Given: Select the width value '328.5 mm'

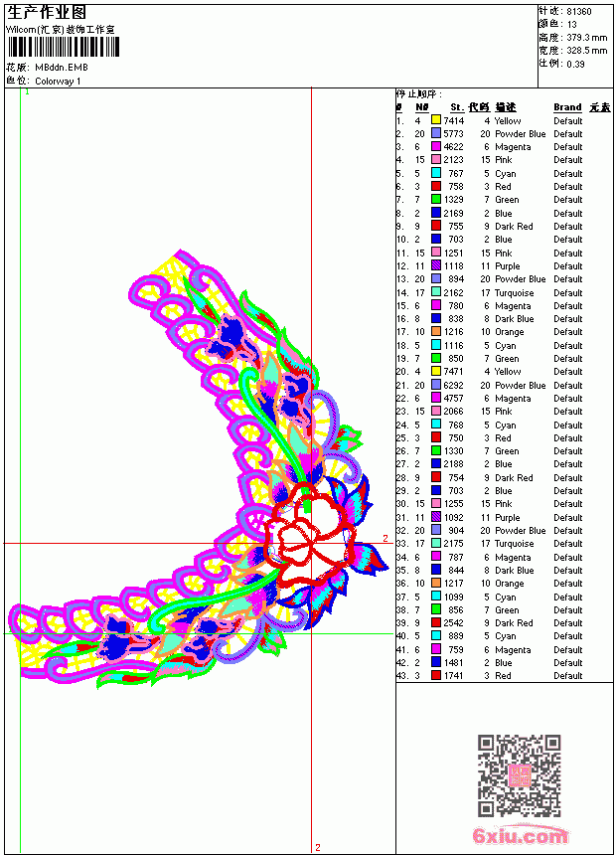Looking at the screenshot, I should (x=586, y=51).
